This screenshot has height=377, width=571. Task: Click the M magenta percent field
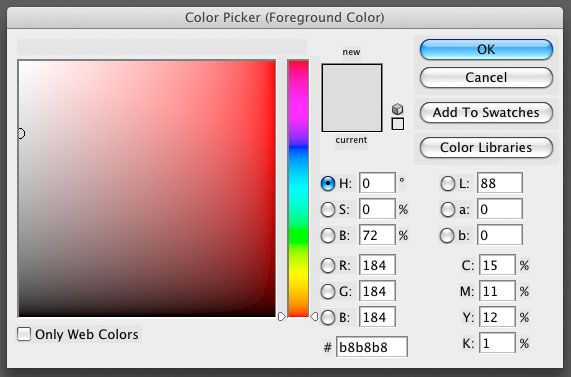(497, 291)
